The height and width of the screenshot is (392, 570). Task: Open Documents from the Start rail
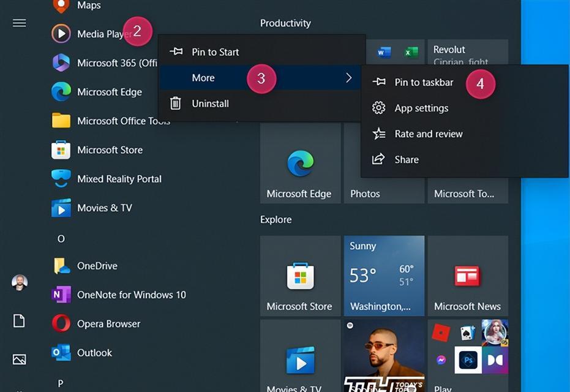19,321
